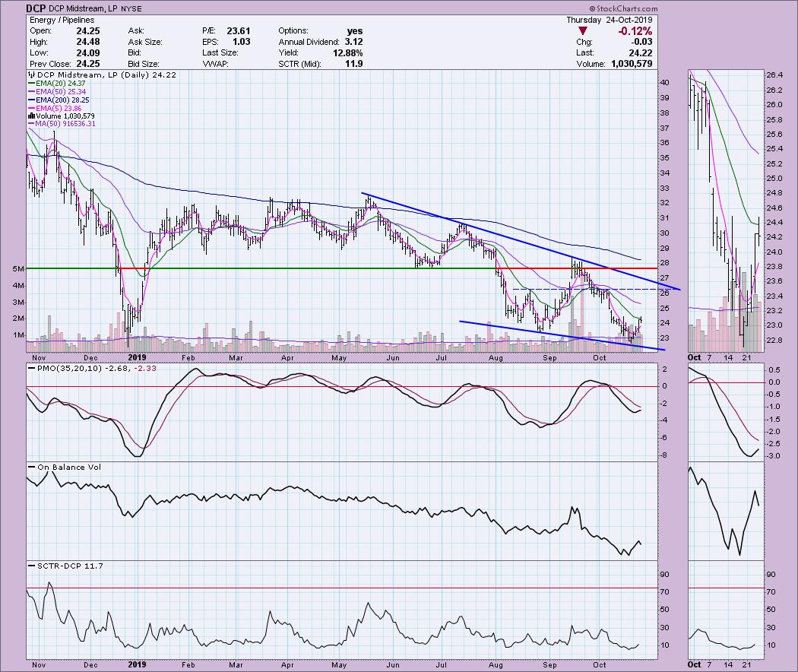The width and height of the screenshot is (798, 672).
Task: Select the percent change -0.12%
Action: [x=635, y=31]
